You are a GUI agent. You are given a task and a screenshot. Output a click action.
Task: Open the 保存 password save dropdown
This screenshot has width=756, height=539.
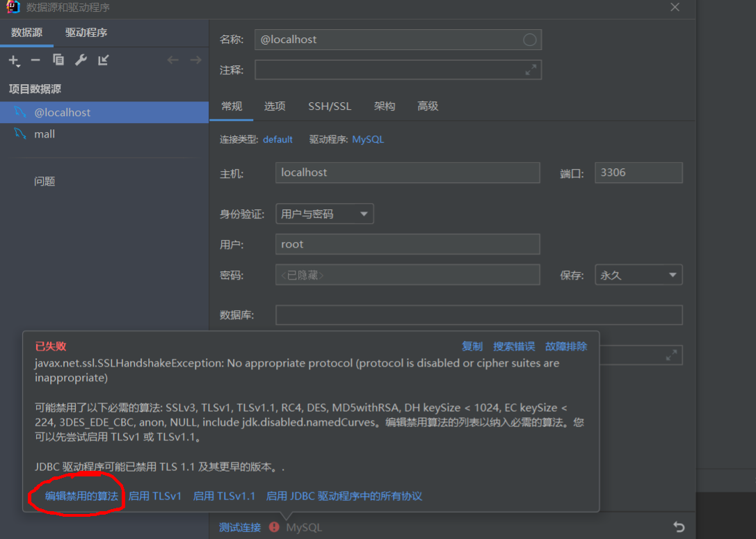pos(638,274)
